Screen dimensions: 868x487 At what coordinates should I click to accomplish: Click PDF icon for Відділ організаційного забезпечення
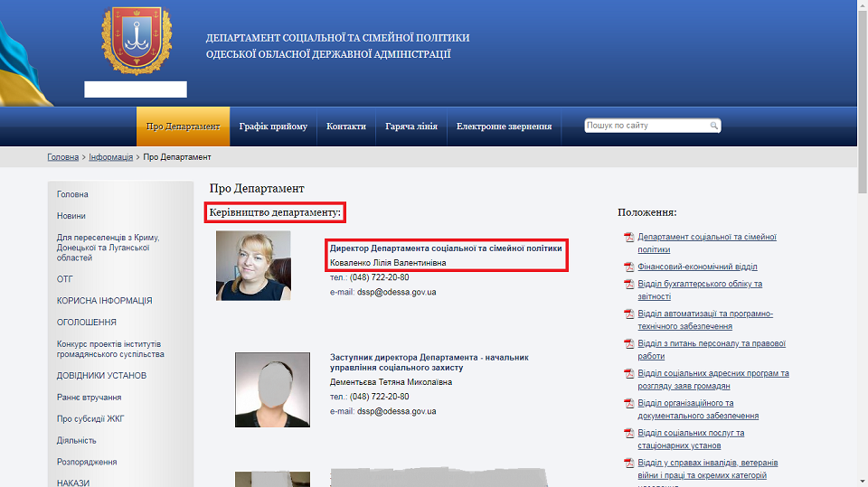(x=629, y=404)
